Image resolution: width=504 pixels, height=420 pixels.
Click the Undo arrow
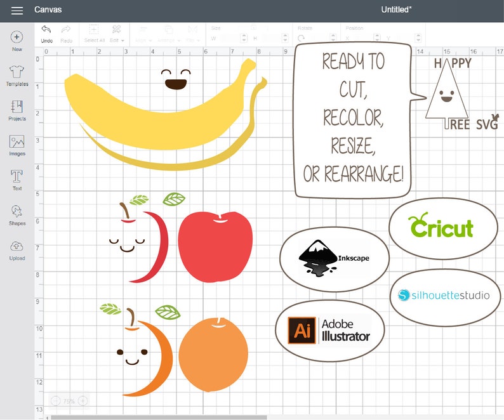[x=46, y=30]
